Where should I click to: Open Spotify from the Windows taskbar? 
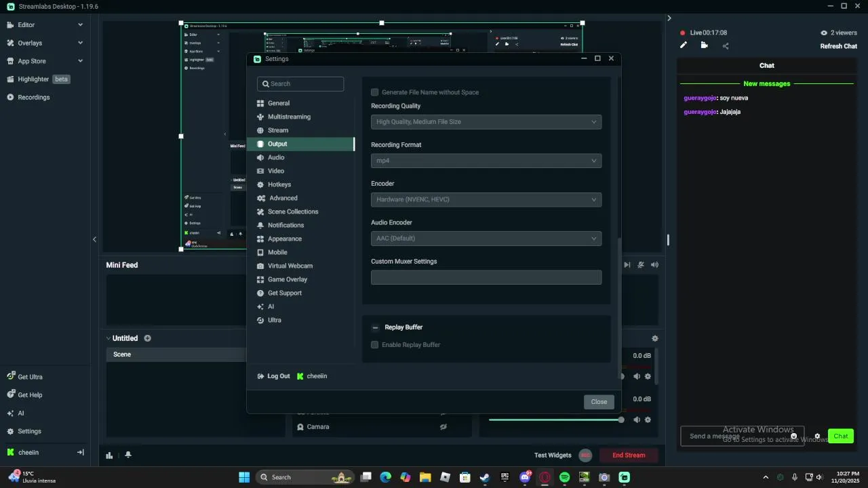click(x=565, y=477)
